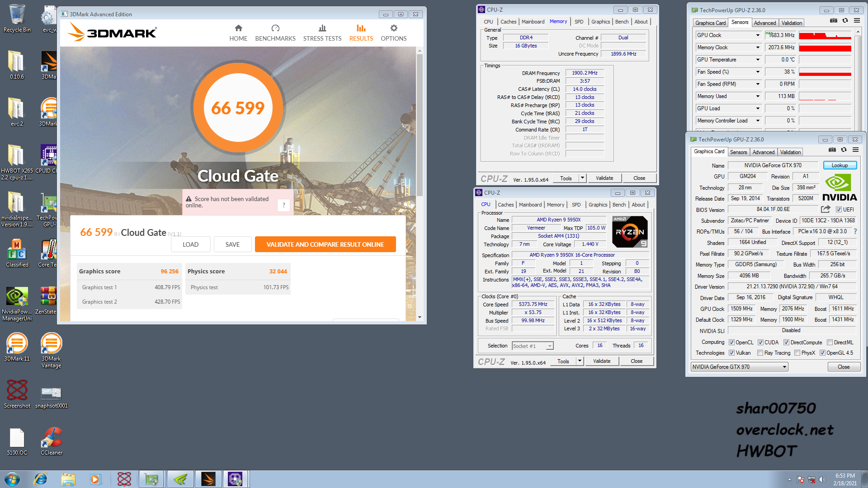Image resolution: width=868 pixels, height=488 pixels.
Task: Open 3DMark Vantage desktop shortcut
Action: [51, 351]
